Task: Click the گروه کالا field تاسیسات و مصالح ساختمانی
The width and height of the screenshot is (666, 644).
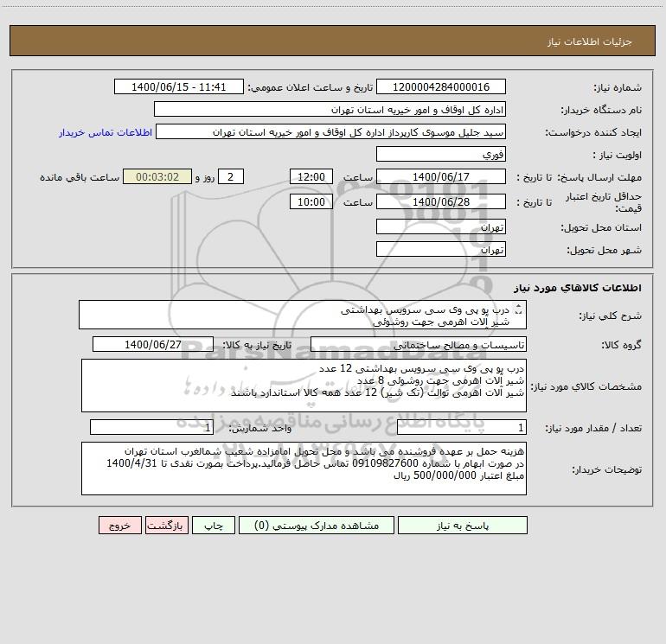Action: tap(419, 344)
